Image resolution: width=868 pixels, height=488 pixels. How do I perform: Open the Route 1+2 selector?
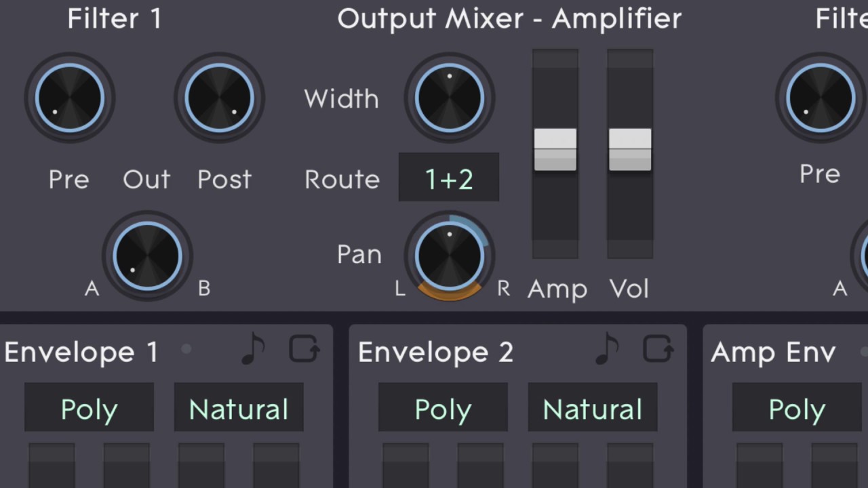449,178
